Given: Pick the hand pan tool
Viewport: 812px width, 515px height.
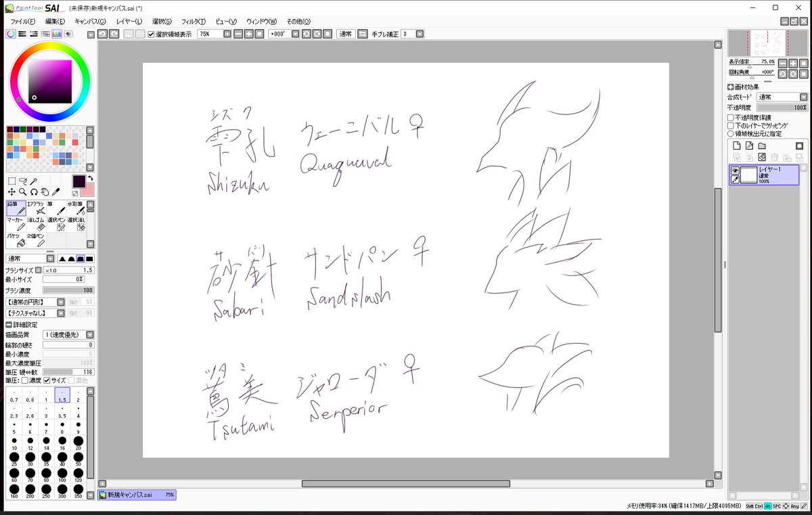Looking at the screenshot, I should (44, 192).
